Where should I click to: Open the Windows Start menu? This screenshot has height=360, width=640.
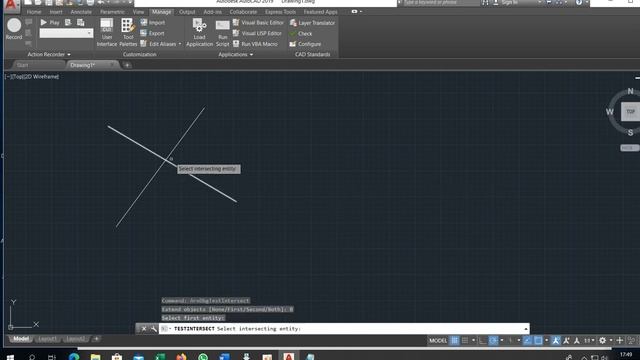click(10, 357)
